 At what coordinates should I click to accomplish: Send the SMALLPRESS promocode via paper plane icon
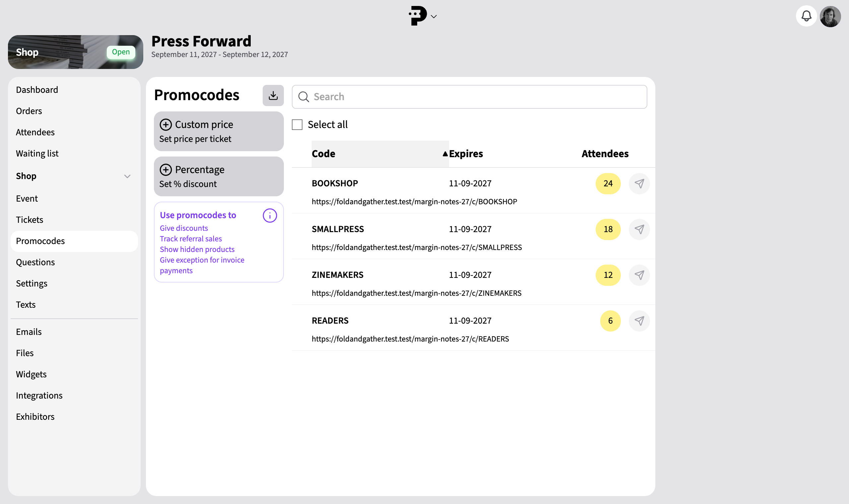[639, 229]
